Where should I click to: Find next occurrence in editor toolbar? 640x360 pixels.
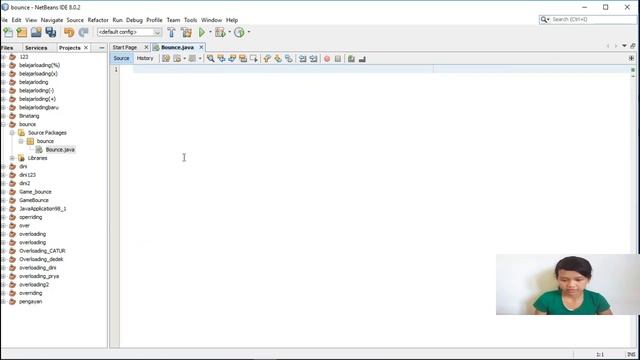[x=232, y=59]
